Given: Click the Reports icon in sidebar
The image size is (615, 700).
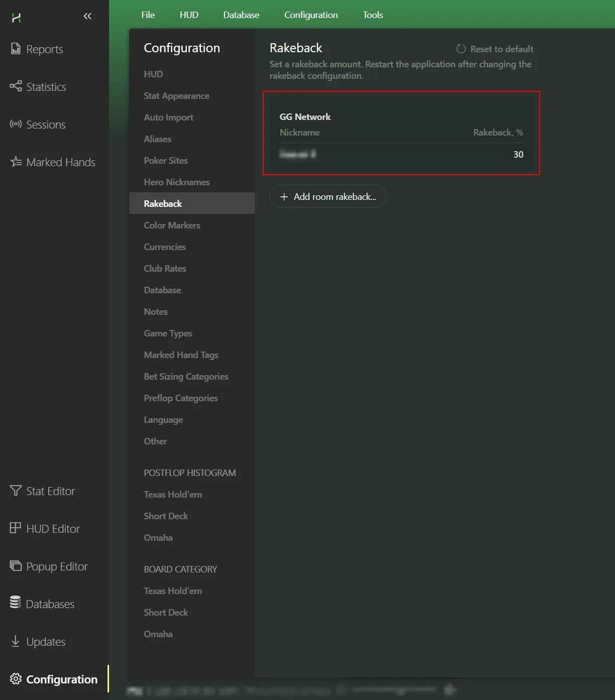Looking at the screenshot, I should (16, 49).
